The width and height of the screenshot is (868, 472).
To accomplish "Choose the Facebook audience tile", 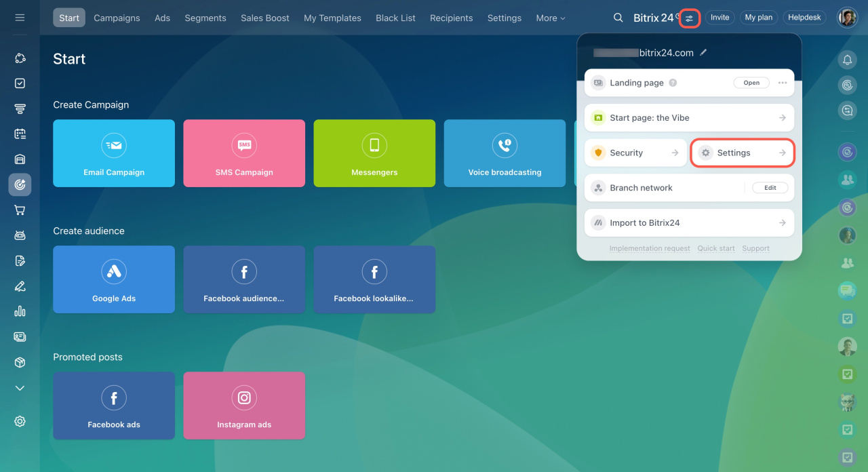I will point(244,279).
